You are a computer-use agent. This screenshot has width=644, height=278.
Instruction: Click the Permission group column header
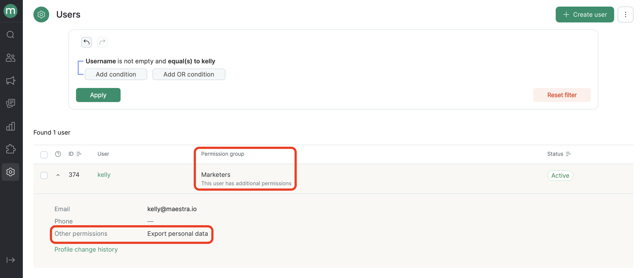click(223, 154)
